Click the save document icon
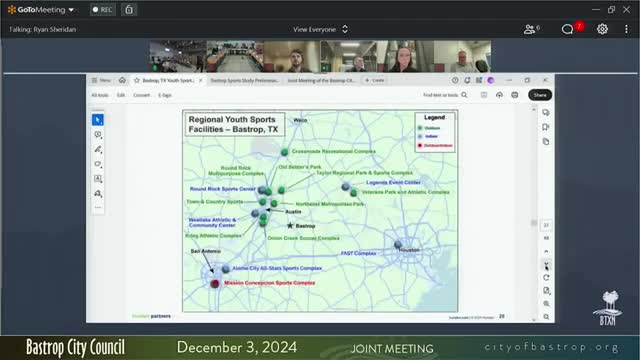640x360 pixels. (x=484, y=95)
